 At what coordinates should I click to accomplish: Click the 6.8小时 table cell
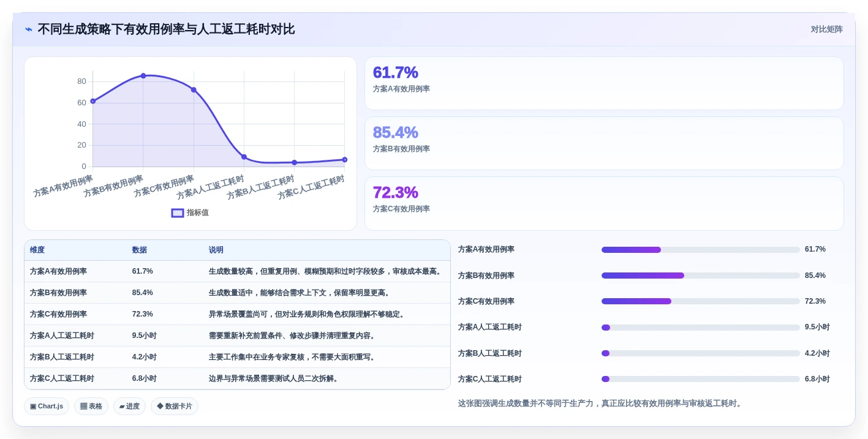click(x=145, y=378)
